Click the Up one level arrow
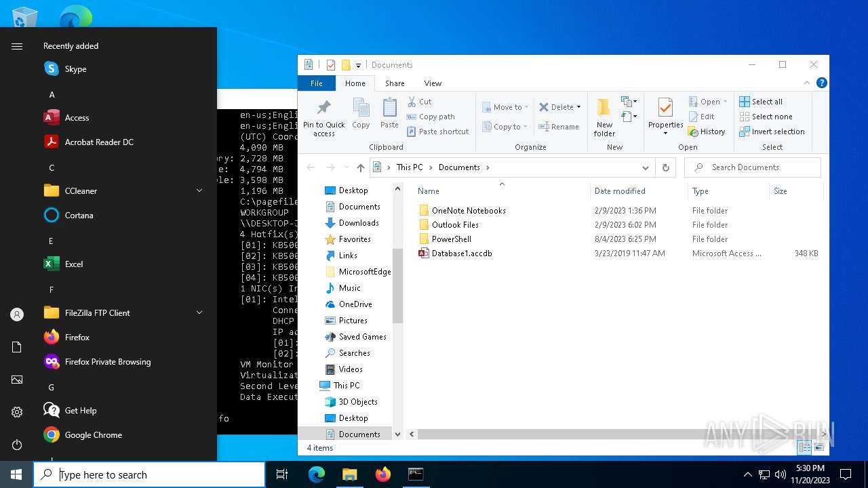This screenshot has width=868, height=488. coord(361,167)
